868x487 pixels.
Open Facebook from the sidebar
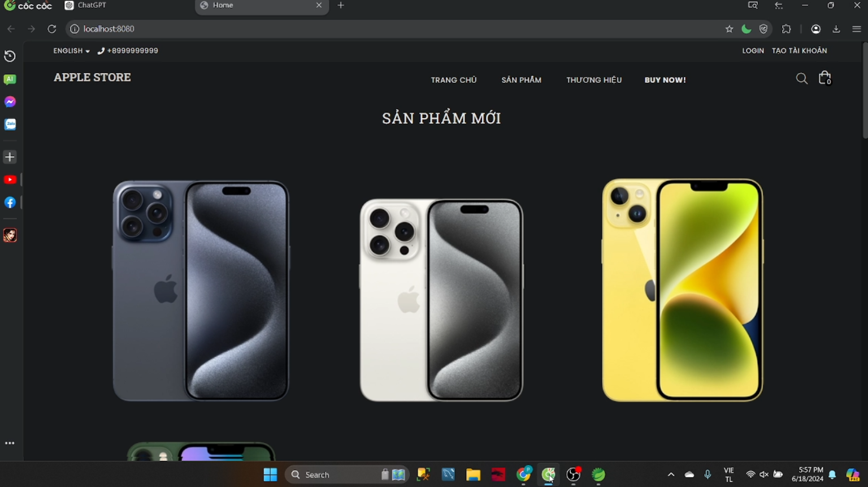[x=10, y=202]
